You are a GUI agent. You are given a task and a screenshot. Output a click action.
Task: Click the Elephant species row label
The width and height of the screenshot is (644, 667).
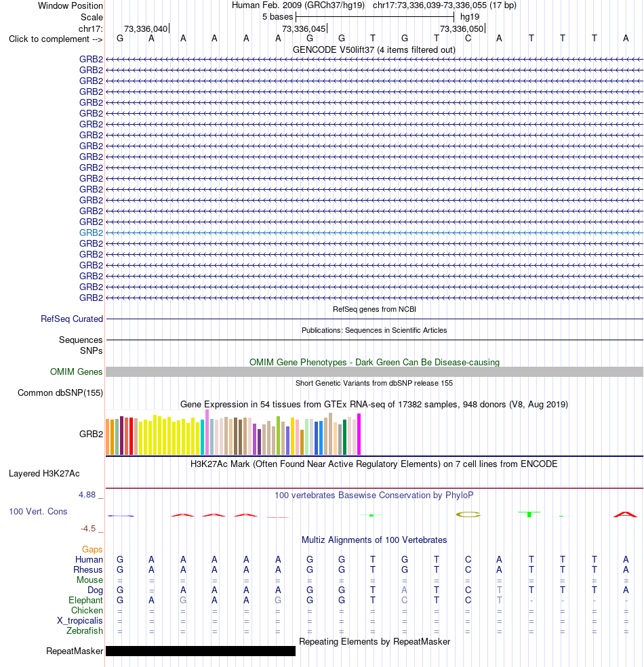pos(85,600)
